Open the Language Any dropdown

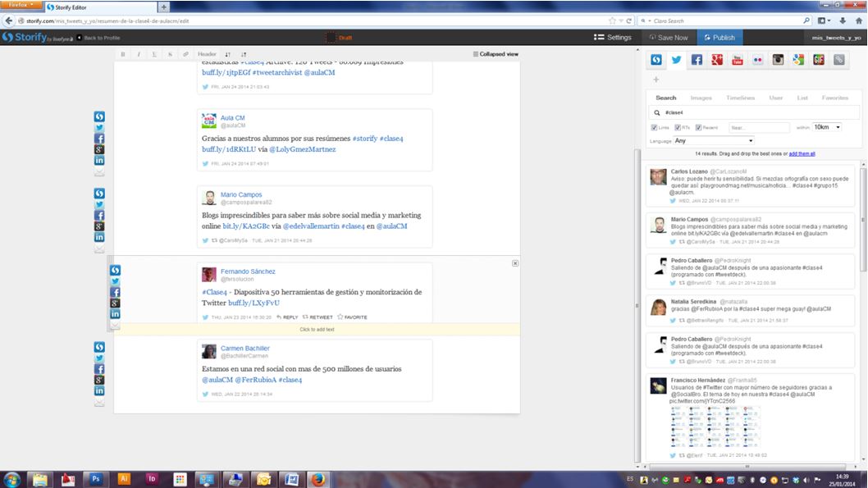pos(712,141)
